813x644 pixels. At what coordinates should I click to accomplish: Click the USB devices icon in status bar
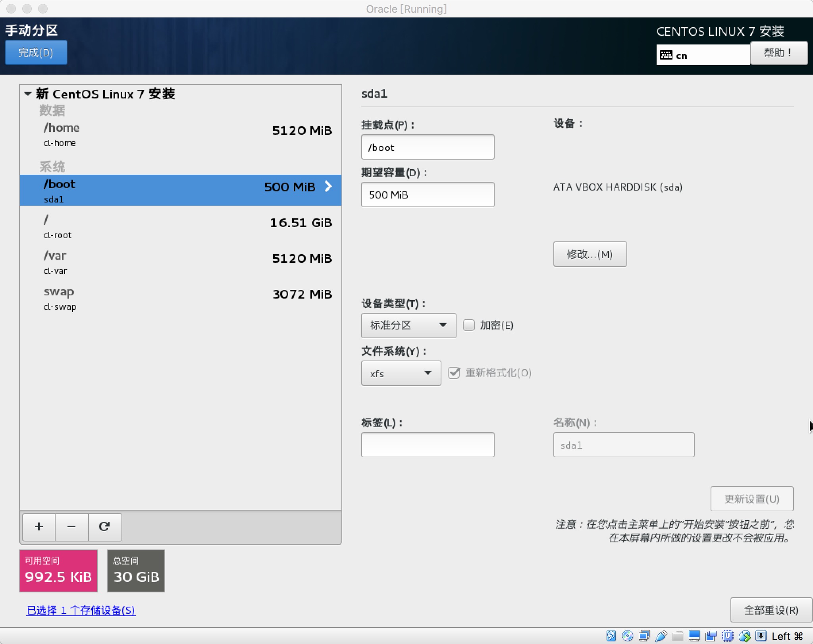(661, 636)
